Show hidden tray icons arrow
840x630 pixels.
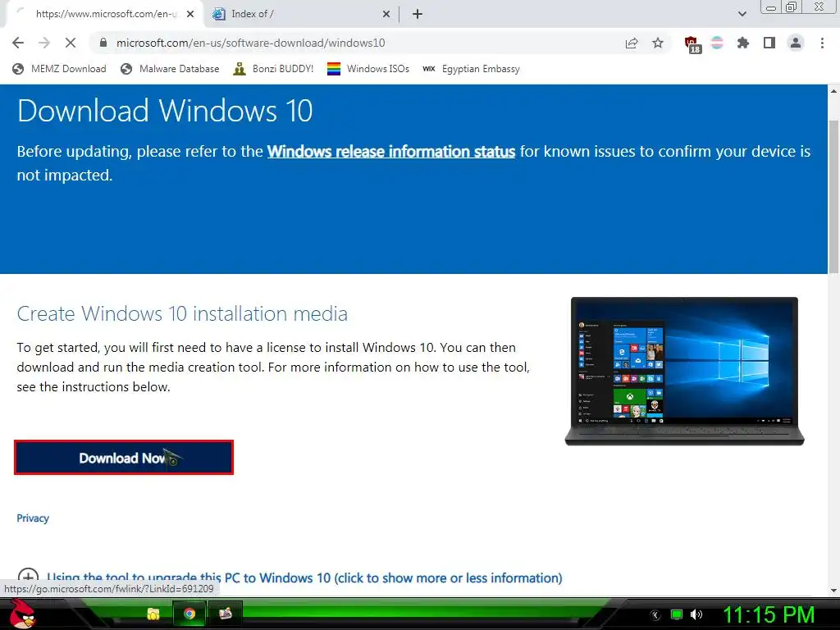(655, 615)
